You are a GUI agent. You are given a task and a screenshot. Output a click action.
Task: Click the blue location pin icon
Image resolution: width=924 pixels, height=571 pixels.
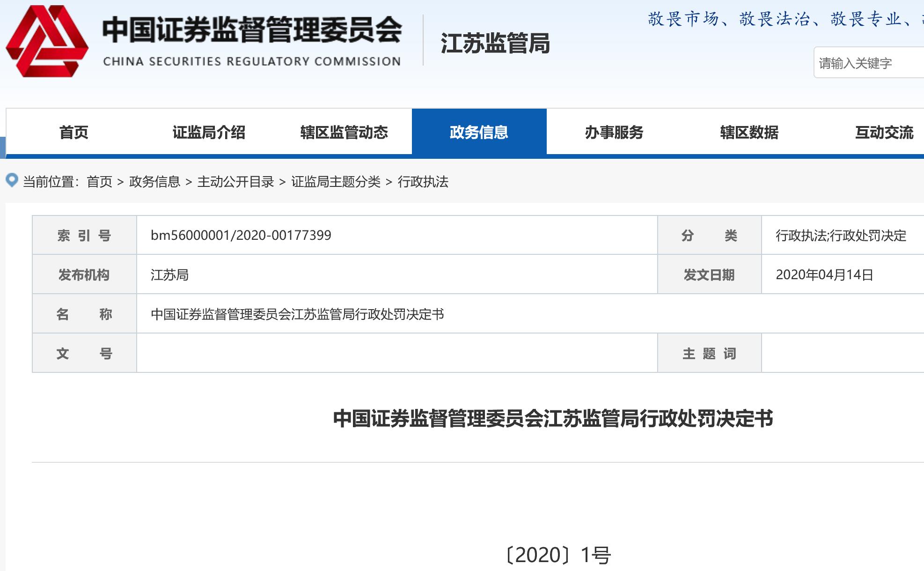point(12,180)
